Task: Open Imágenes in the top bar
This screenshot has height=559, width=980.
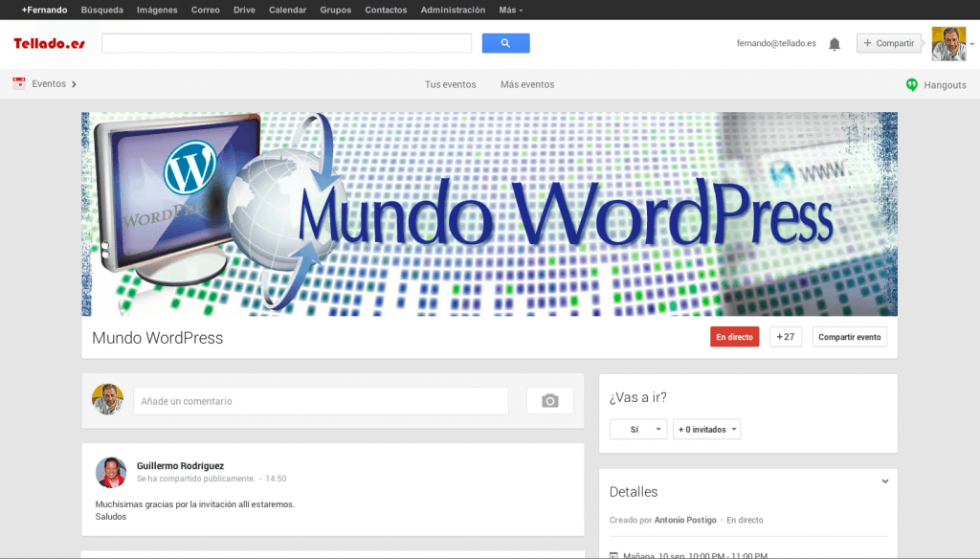Action: (x=157, y=10)
